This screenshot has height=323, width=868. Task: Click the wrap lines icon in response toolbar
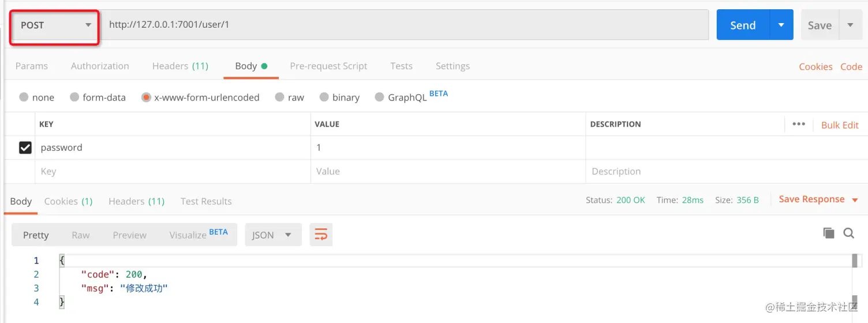[321, 235]
